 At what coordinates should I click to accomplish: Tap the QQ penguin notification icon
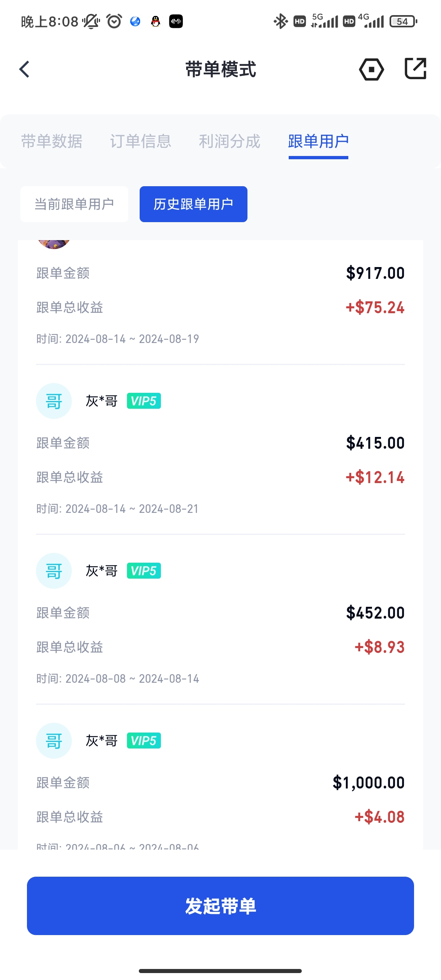click(155, 21)
